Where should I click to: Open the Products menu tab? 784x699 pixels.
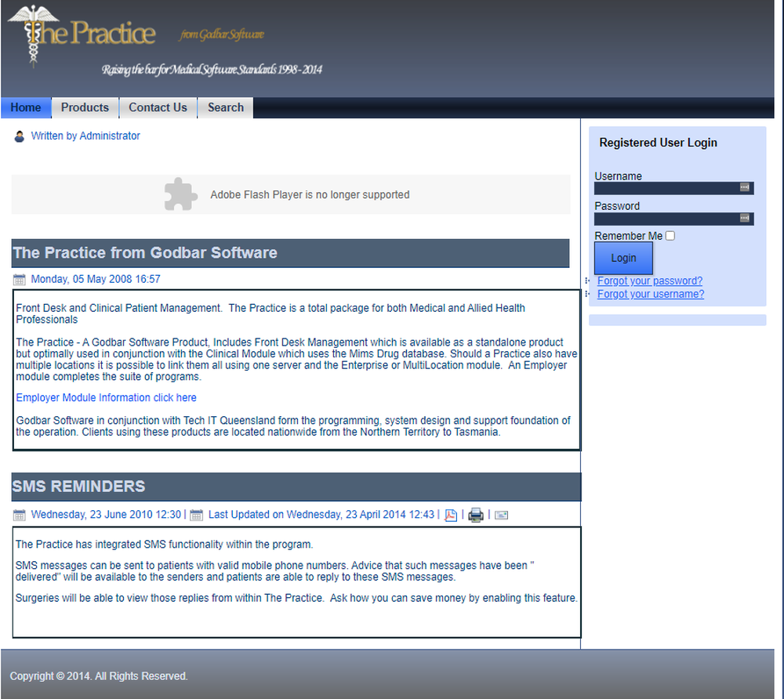pyautogui.click(x=85, y=107)
